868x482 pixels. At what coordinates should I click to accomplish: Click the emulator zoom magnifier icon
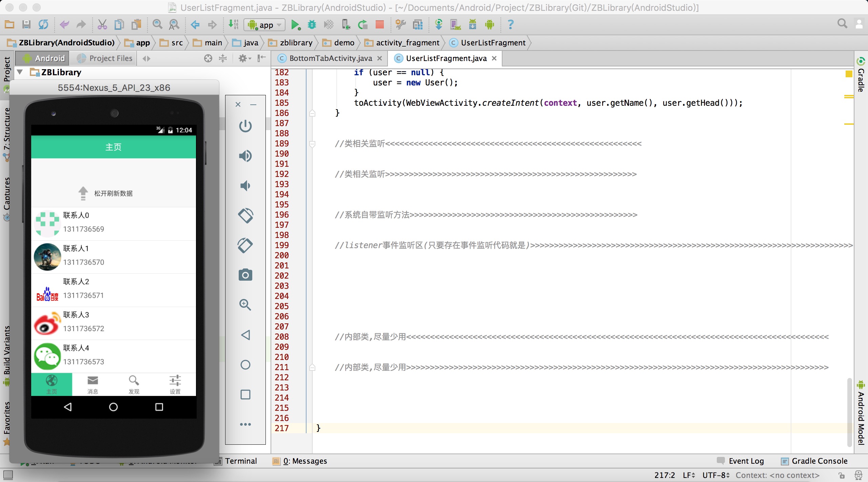[245, 305]
